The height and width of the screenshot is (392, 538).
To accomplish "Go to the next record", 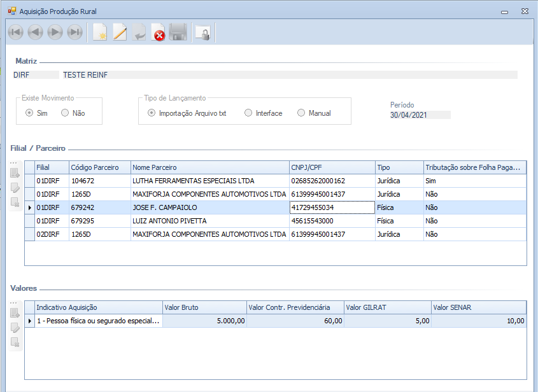I will pos(55,32).
